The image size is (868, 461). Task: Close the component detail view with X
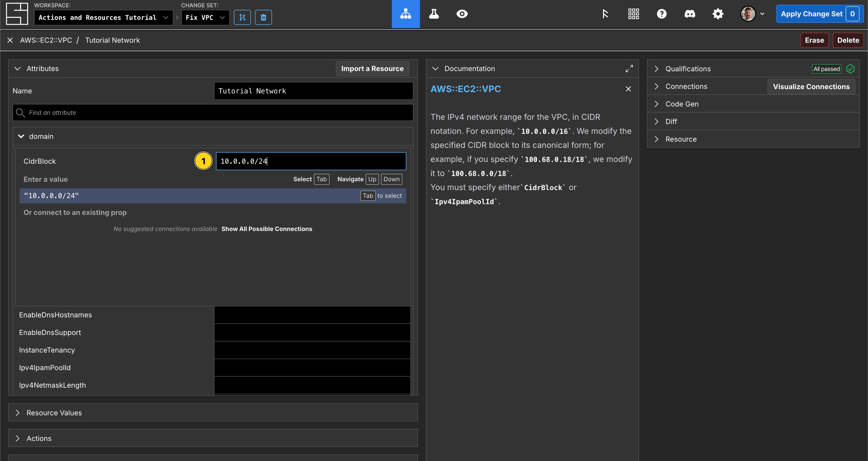point(10,40)
